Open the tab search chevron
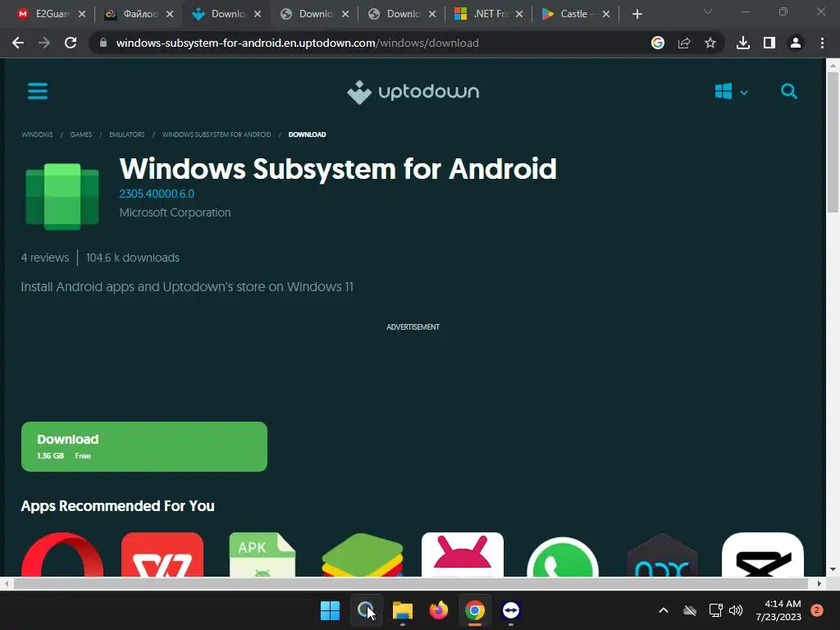This screenshot has width=840, height=630. tap(708, 11)
